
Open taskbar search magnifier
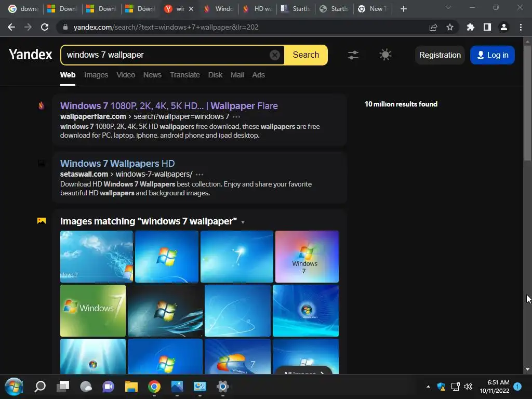pos(40,387)
